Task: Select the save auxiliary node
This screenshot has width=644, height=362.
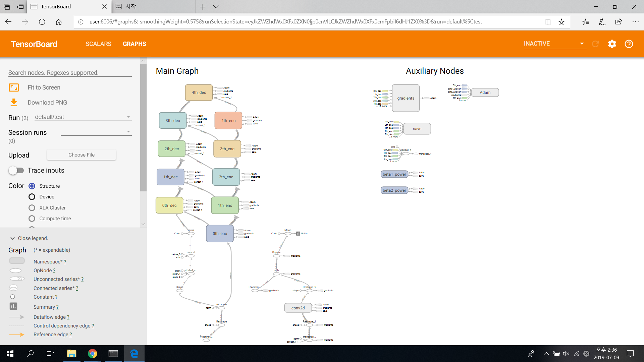Action: pos(417,129)
